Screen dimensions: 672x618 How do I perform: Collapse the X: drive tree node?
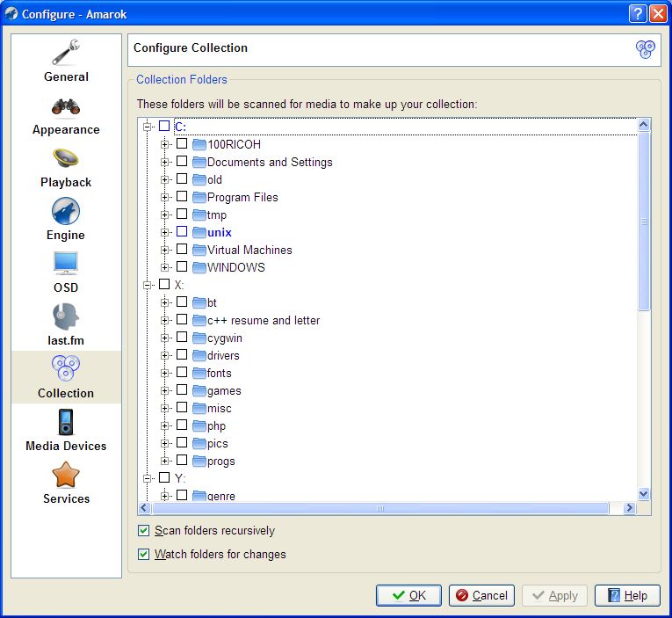coord(148,285)
